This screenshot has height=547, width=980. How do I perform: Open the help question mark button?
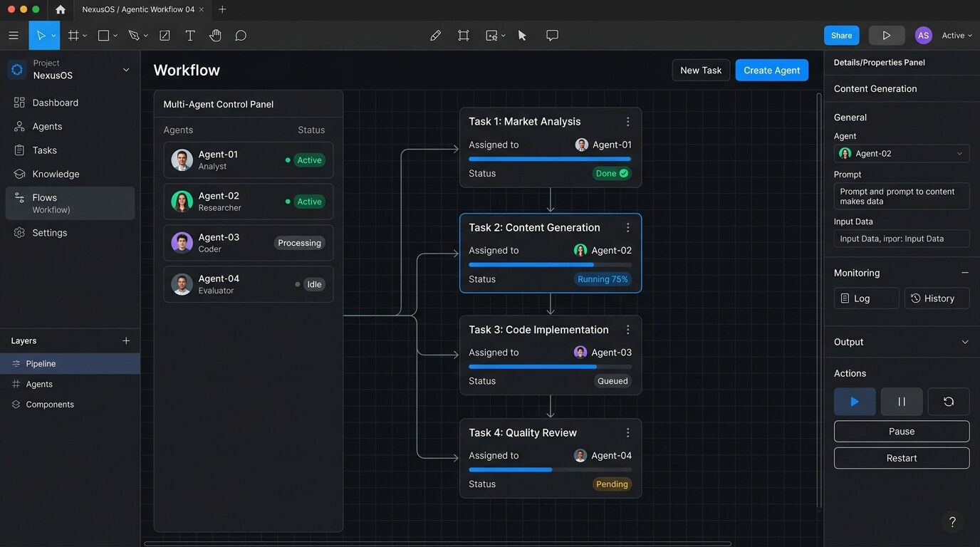952,522
